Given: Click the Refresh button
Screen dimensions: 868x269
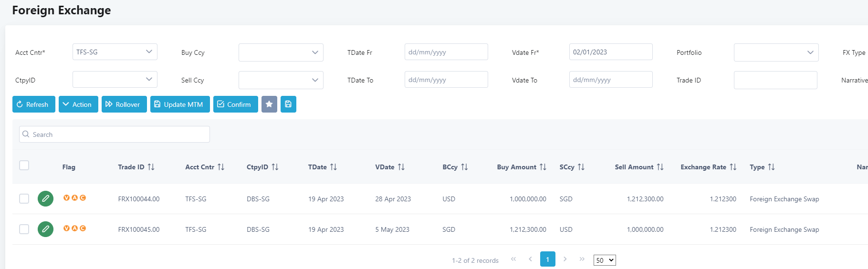Looking at the screenshot, I should [x=33, y=104].
